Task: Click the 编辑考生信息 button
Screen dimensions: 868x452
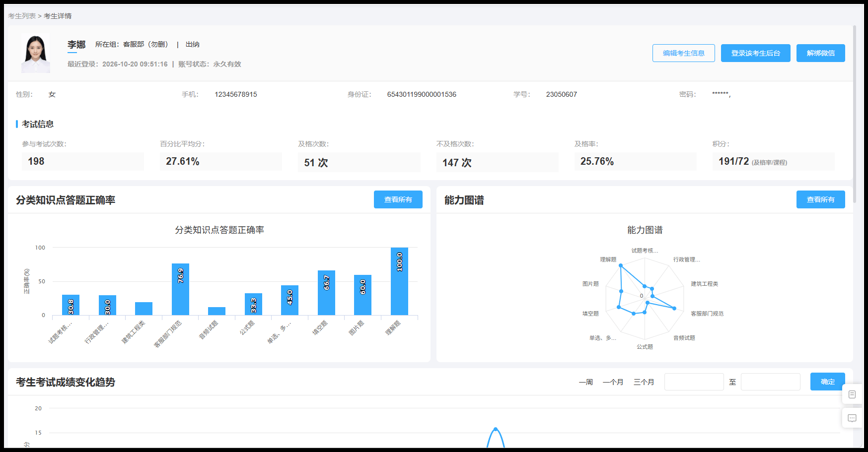Action: click(684, 53)
